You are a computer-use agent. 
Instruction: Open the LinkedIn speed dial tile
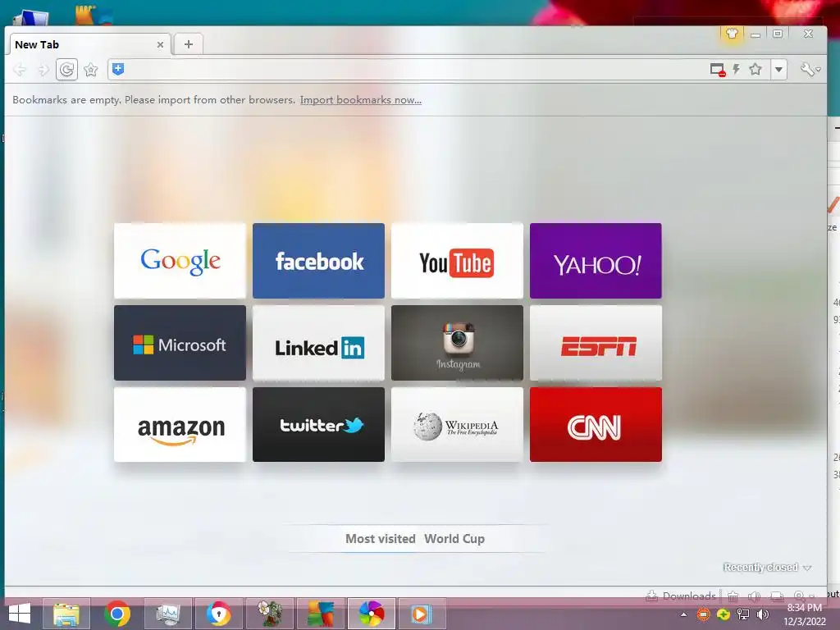coord(319,343)
